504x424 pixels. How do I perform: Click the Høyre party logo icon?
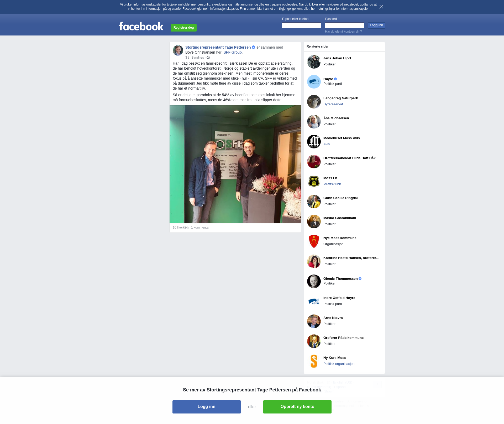click(x=314, y=82)
